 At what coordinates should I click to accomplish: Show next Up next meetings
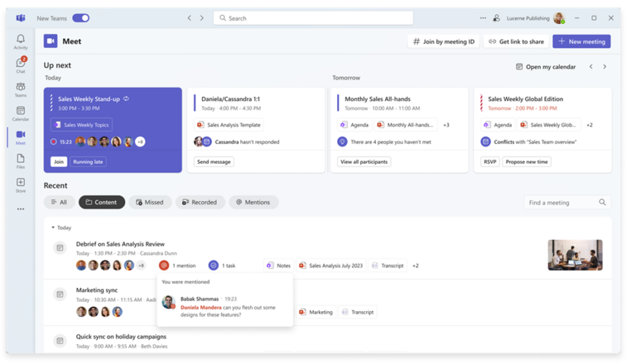[605, 67]
